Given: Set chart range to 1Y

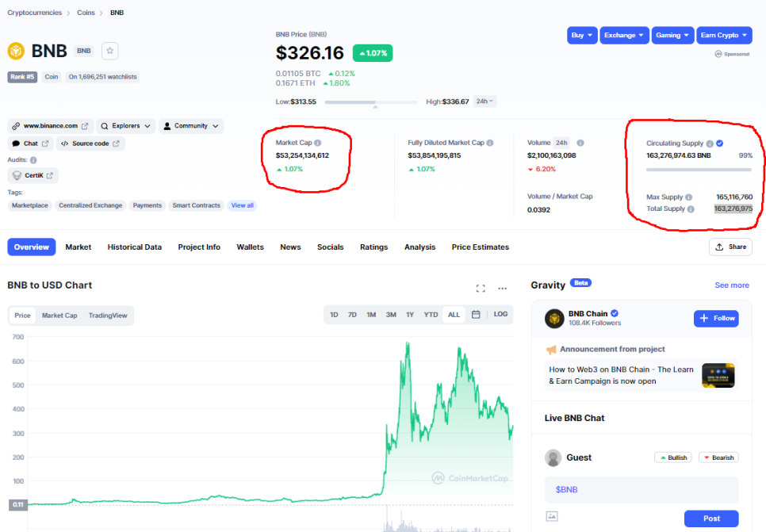Looking at the screenshot, I should point(410,315).
